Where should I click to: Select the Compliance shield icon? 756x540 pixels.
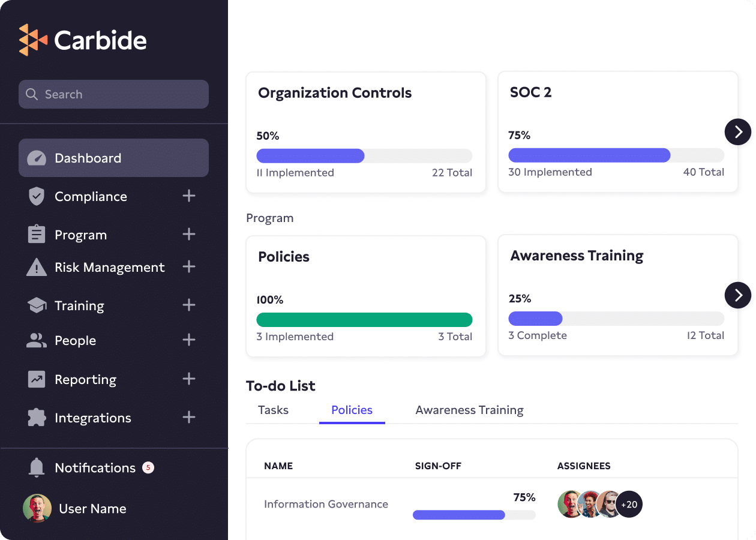click(37, 196)
